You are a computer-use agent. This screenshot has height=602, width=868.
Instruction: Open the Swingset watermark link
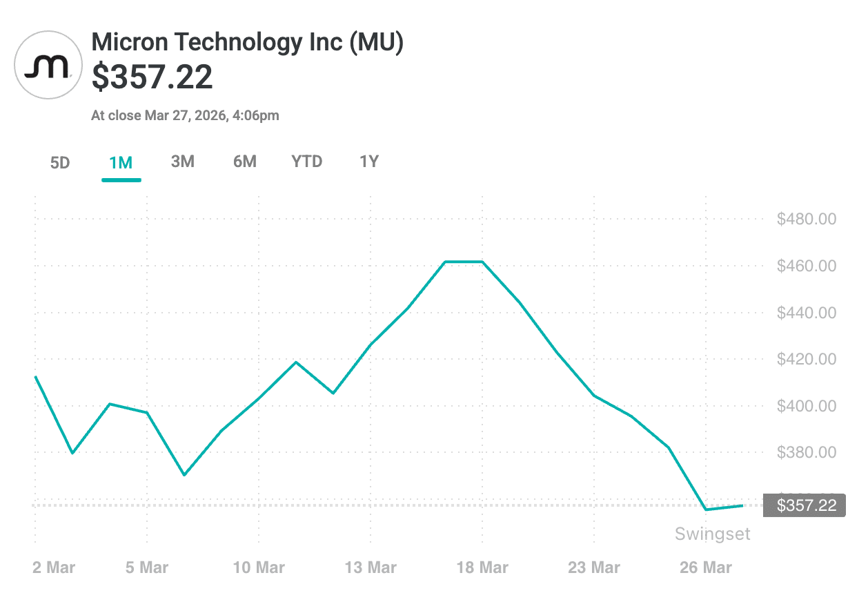[712, 534]
